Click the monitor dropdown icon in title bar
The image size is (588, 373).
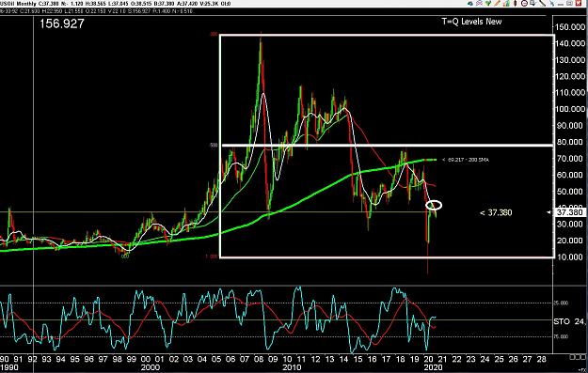pos(532,4)
